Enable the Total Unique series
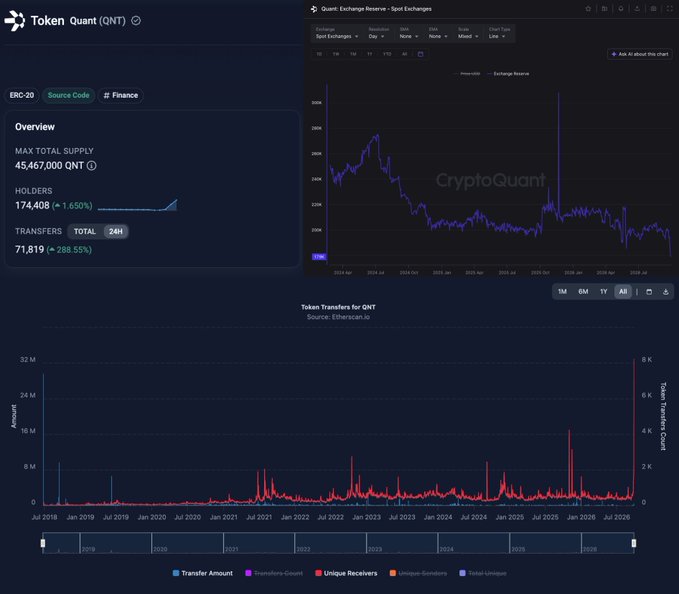 (482, 573)
